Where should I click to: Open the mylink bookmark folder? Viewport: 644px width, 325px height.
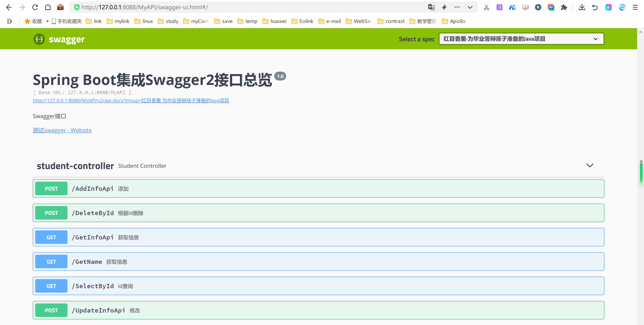[118, 21]
